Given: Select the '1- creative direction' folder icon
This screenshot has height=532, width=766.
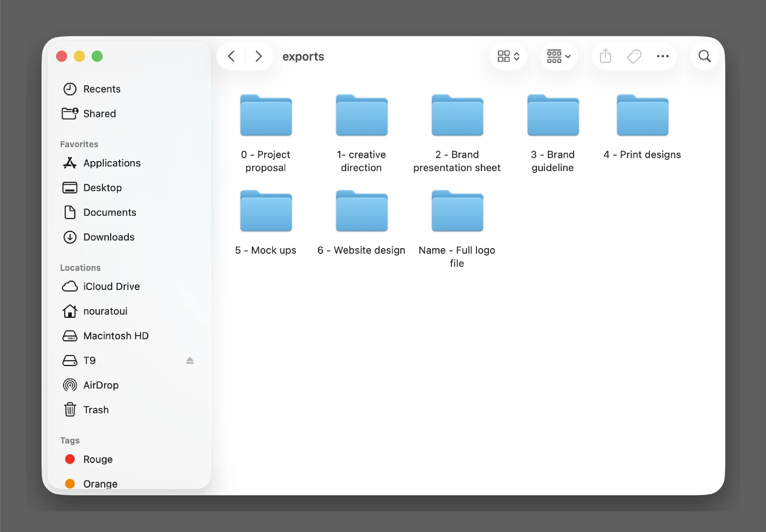Looking at the screenshot, I should pyautogui.click(x=361, y=115).
